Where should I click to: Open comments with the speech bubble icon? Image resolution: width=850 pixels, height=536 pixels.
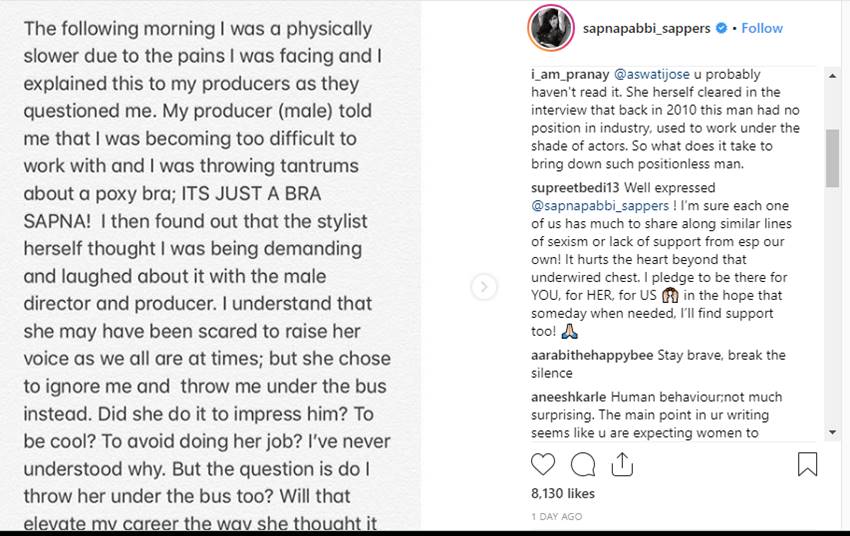point(582,464)
